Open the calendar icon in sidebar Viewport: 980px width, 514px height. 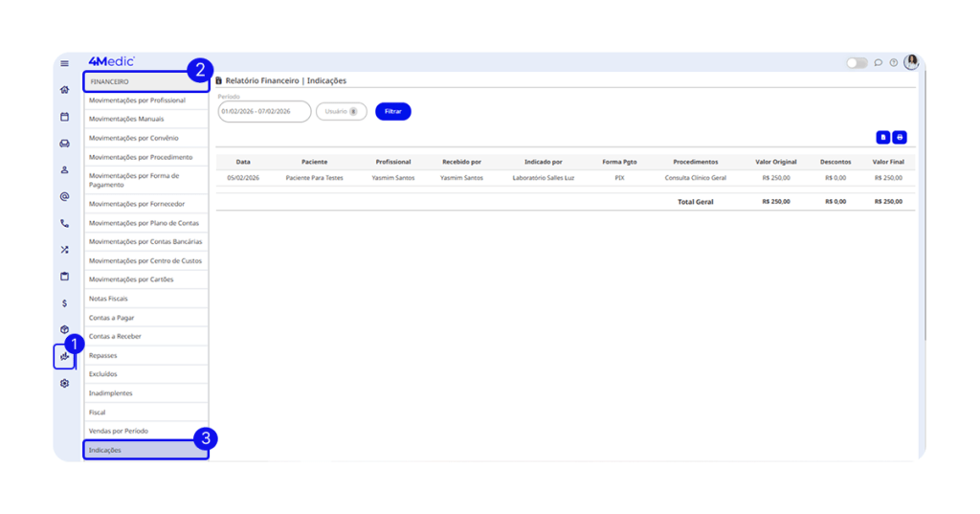point(64,117)
